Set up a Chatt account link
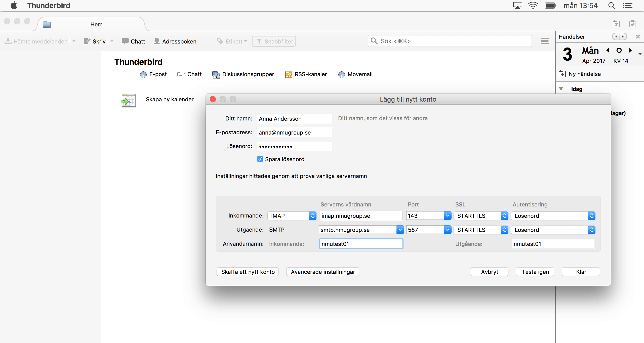Screen dimensions: 644x343 coord(189,74)
